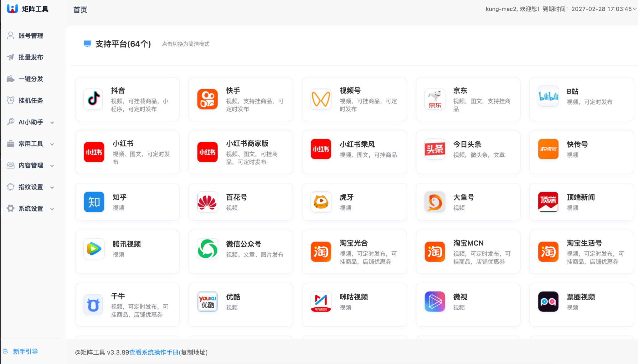
Task: Open the 优酷 Youku logo icon
Action: click(x=207, y=302)
